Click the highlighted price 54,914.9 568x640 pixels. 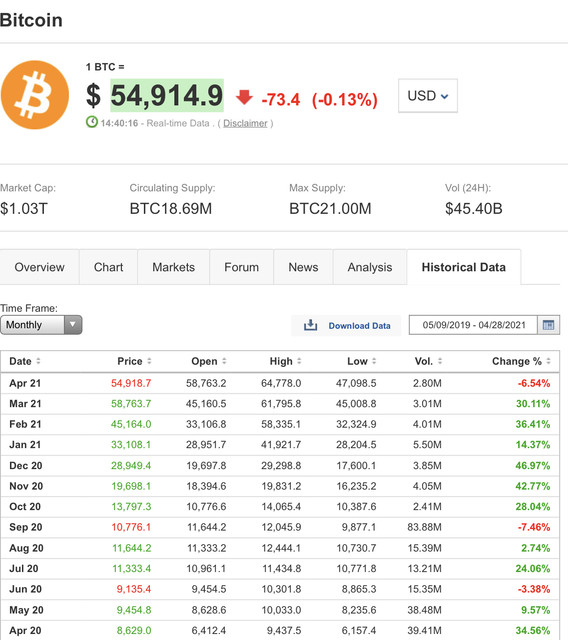(167, 96)
